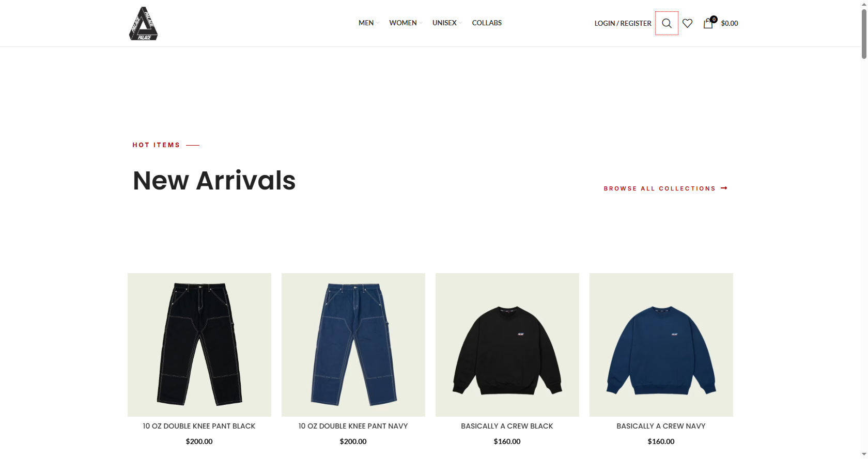868x459 pixels.
Task: Open Basically A Crew Navy image
Action: click(661, 345)
